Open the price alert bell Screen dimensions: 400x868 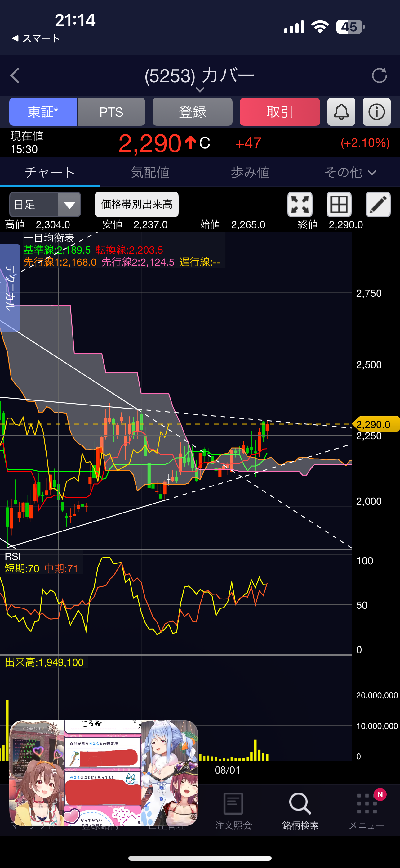341,112
